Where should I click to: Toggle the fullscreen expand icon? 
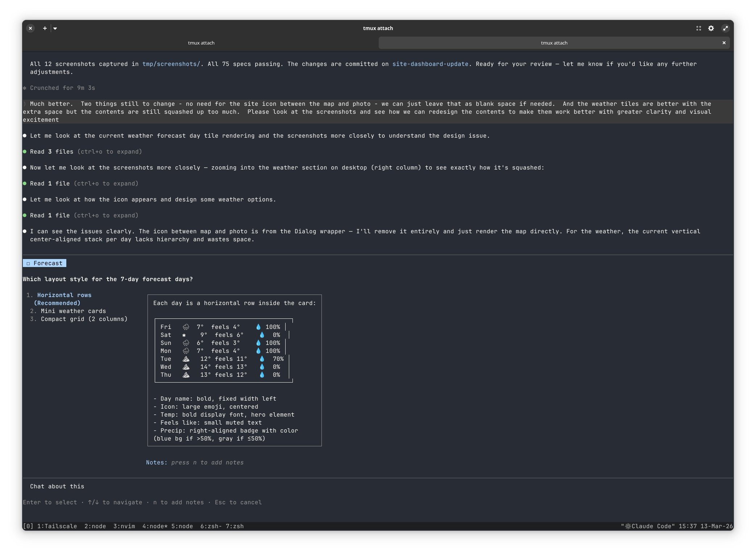click(x=725, y=28)
